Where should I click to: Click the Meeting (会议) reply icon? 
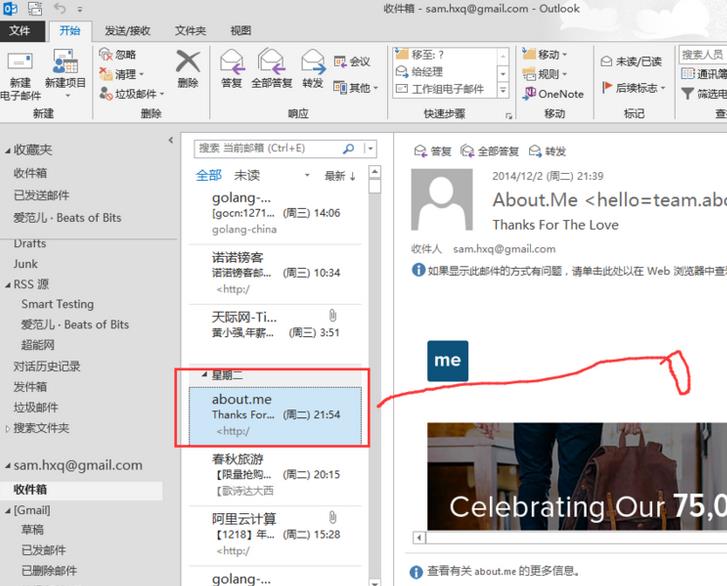click(340, 61)
